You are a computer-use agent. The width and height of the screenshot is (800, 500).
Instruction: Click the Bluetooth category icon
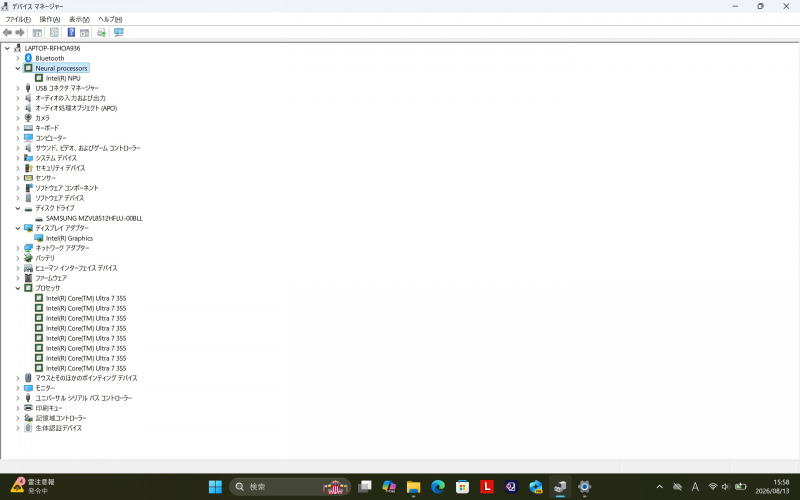coord(28,58)
